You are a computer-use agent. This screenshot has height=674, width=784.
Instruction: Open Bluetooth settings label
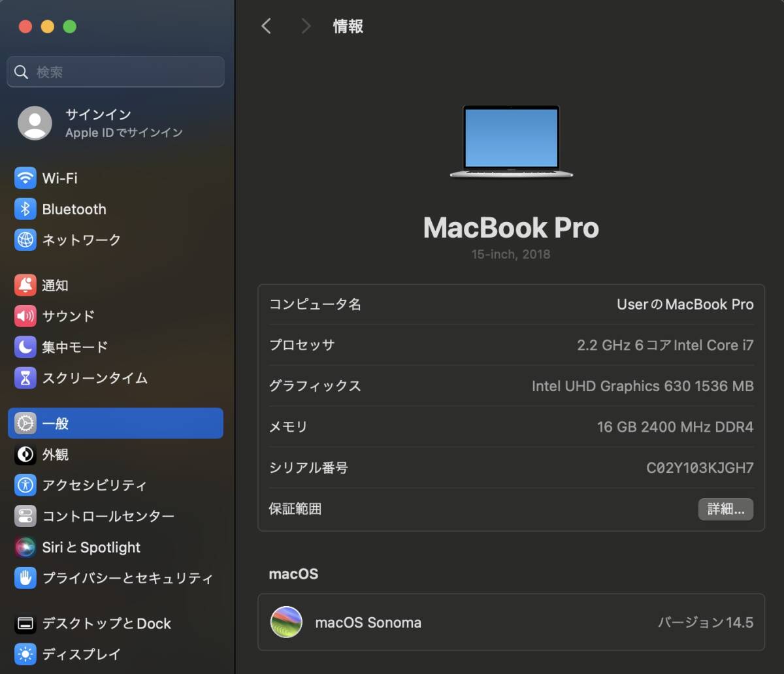(74, 209)
